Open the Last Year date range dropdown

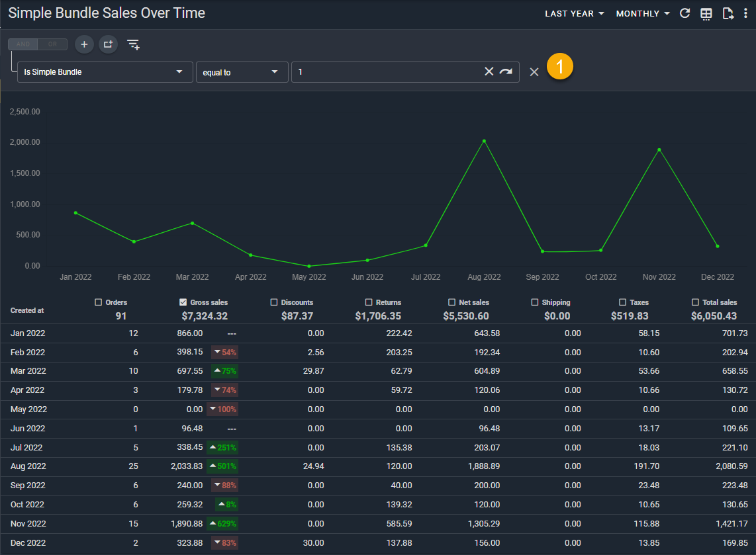pos(574,14)
